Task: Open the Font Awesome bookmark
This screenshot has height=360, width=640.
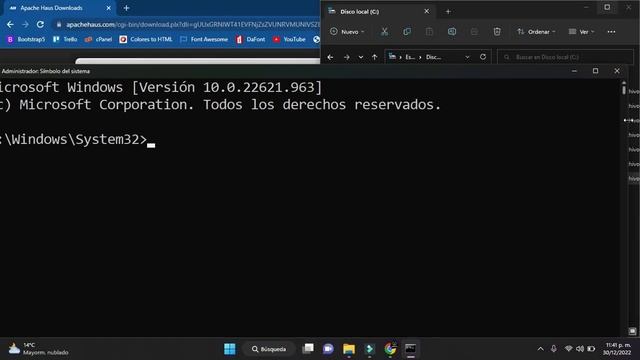Action: 204,39
